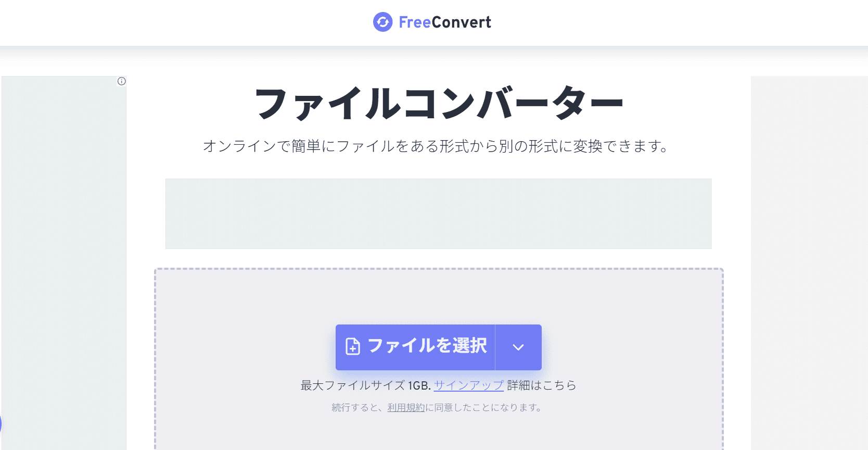The image size is (868, 450).
Task: Click the 続行すると text before the terms link
Action: click(x=358, y=407)
